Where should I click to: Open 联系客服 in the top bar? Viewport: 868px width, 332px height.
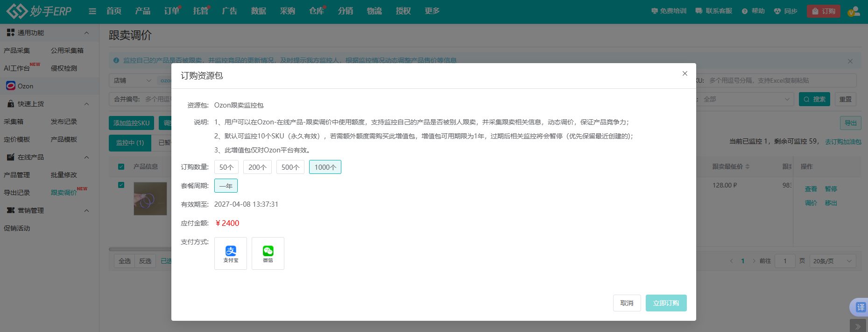[x=713, y=11]
